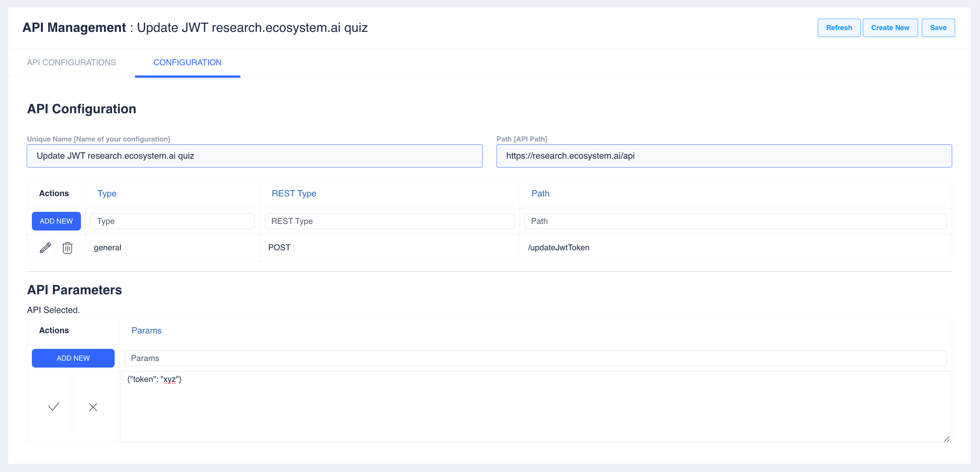This screenshot has height=472, width=980.
Task: Confirm the params edit with the checkmark icon
Action: point(53,407)
